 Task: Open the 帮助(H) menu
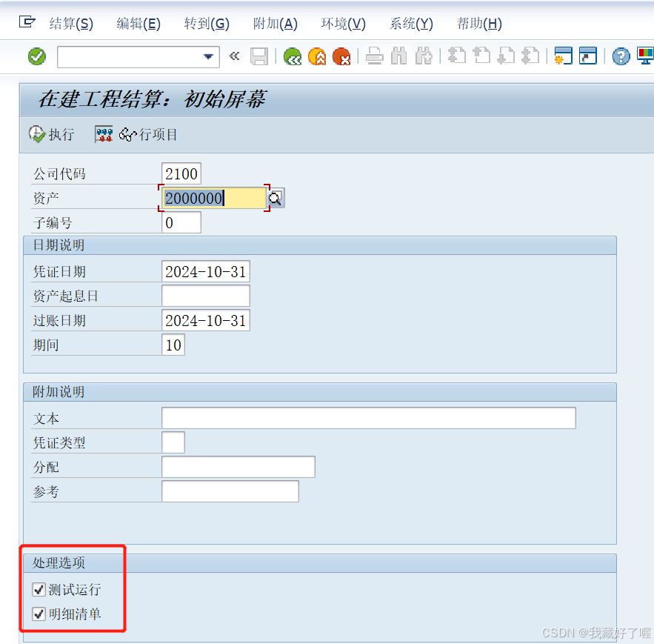point(479,24)
